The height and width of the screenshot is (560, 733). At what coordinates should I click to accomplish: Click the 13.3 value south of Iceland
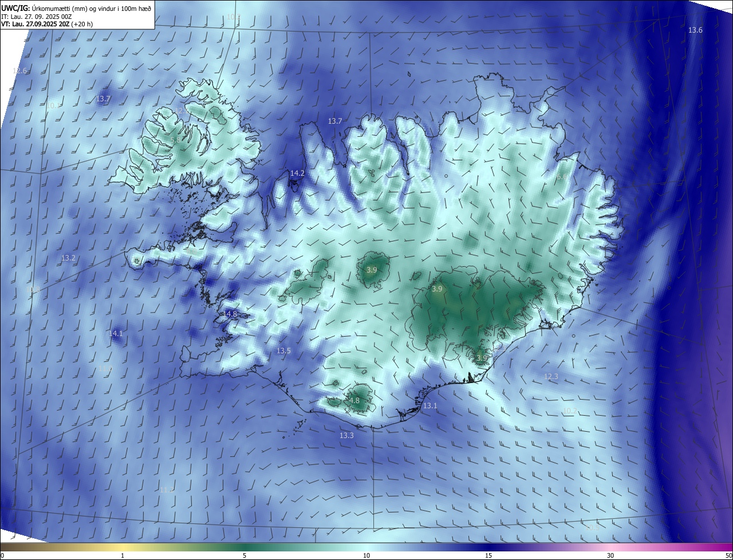point(346,436)
